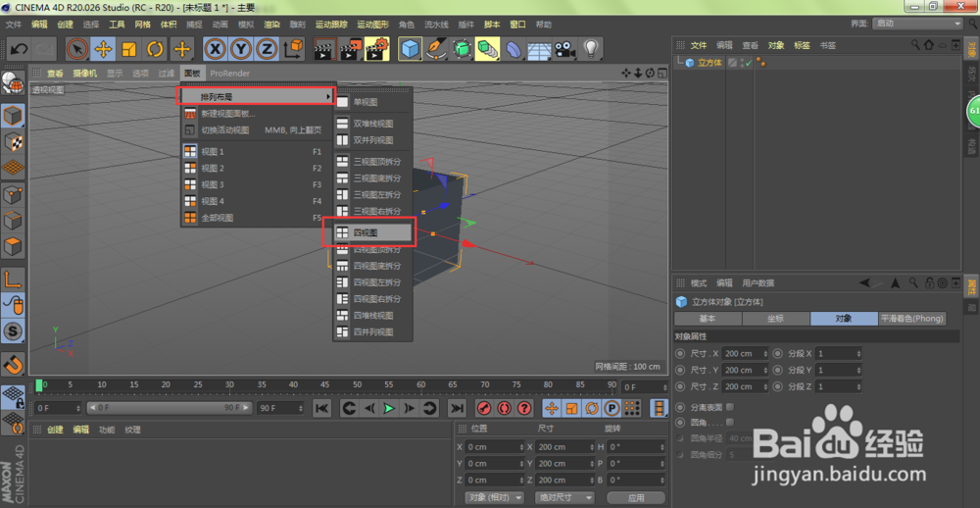
Task: Add a floor environment object
Action: (539, 49)
